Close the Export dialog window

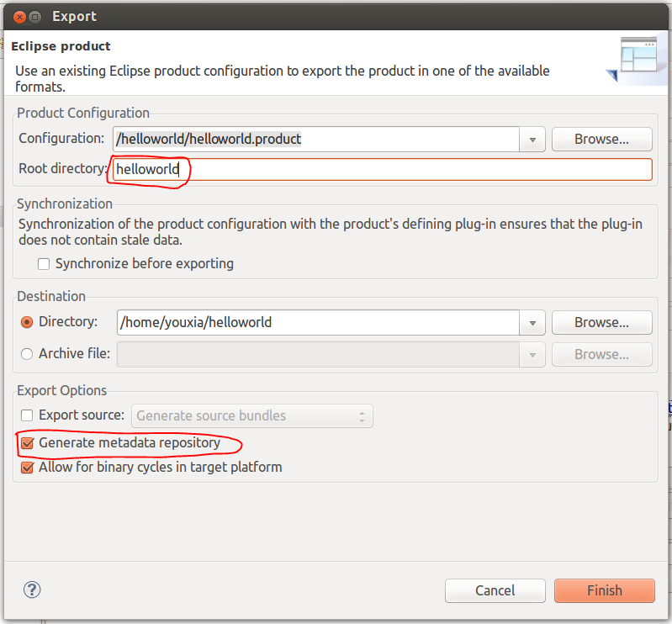click(17, 16)
